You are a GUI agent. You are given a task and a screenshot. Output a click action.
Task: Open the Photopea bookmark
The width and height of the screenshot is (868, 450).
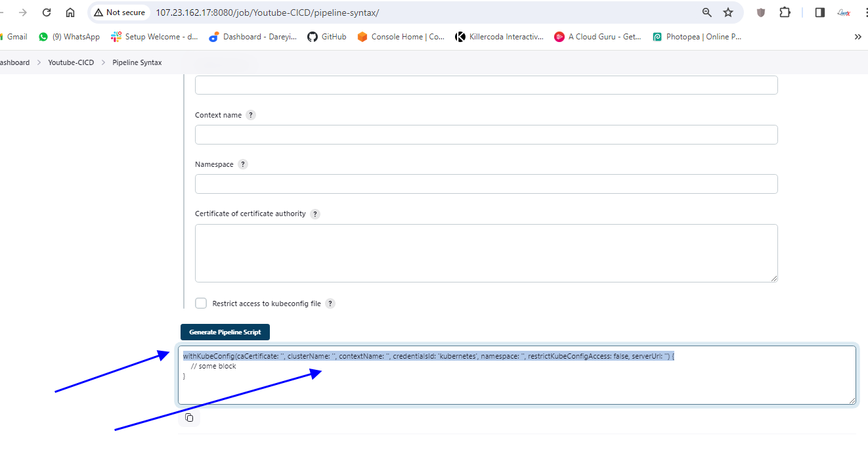pos(697,37)
